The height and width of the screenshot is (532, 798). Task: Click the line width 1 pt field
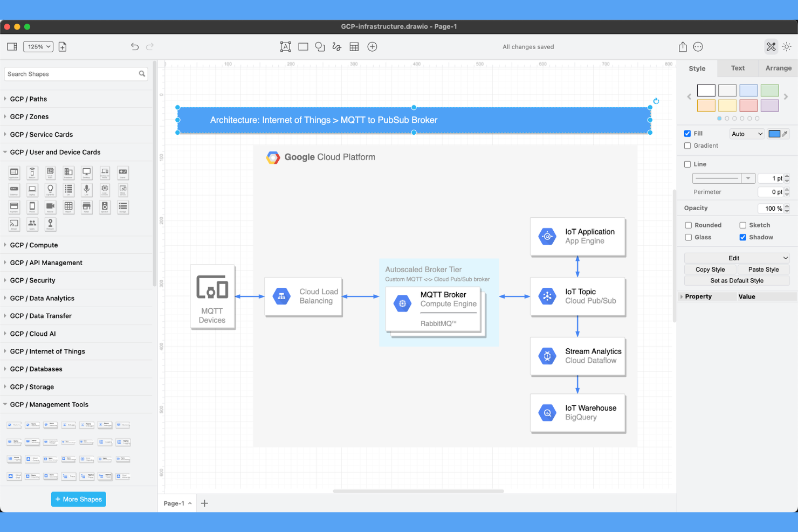click(x=771, y=178)
